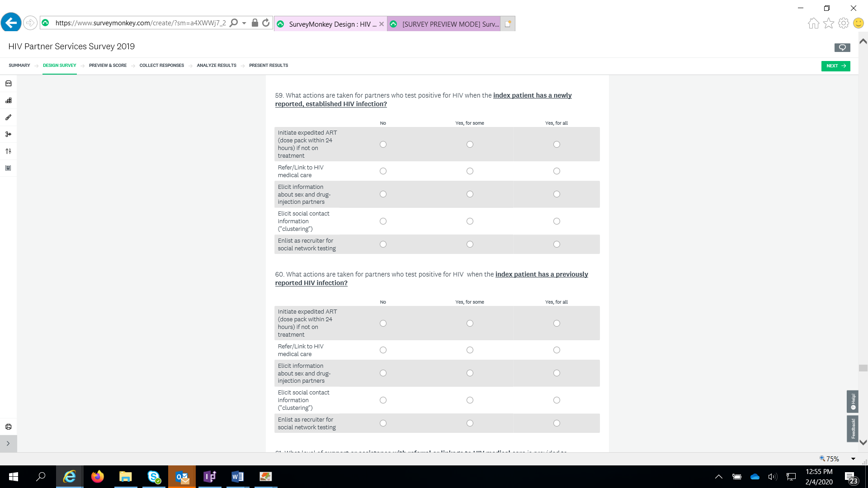The width and height of the screenshot is (868, 488).
Task: Select 'Yes, for some' for Enlist as recruiter in Q60
Action: [470, 423]
